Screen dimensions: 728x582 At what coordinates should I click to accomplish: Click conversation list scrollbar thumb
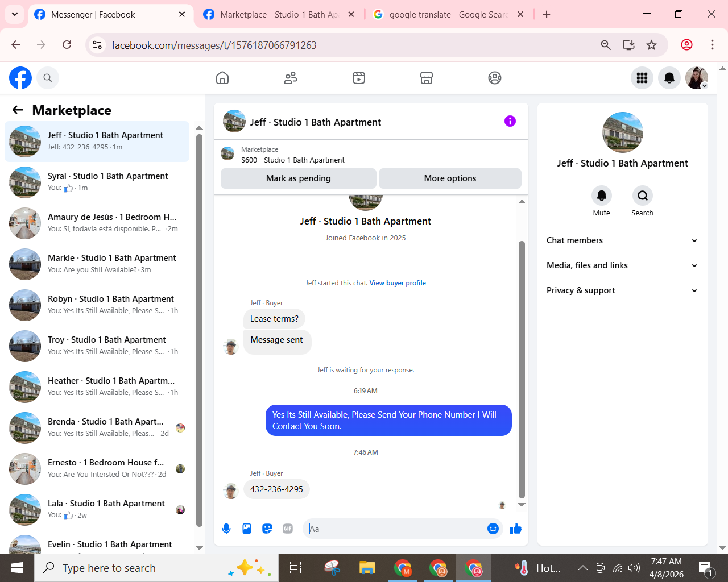pyautogui.click(x=199, y=330)
